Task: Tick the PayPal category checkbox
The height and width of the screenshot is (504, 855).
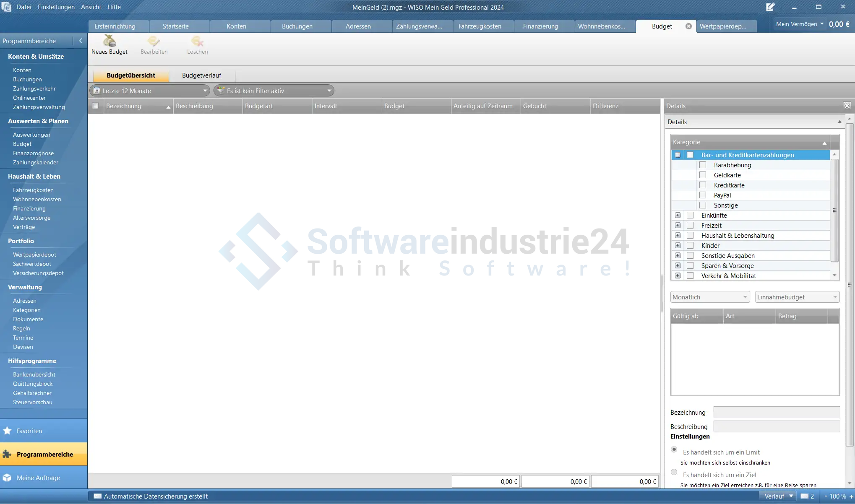Action: [703, 195]
